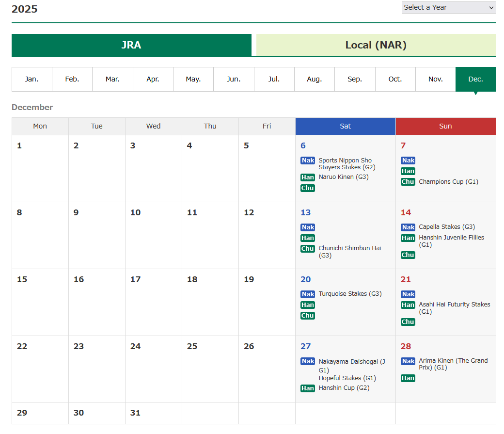Click the 2025 year heading

pos(24,9)
